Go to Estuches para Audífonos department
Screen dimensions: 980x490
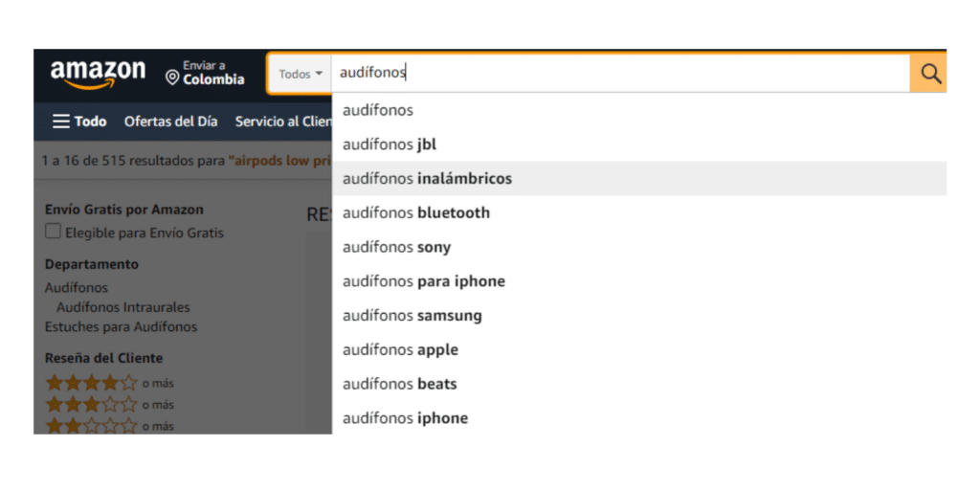click(x=121, y=327)
